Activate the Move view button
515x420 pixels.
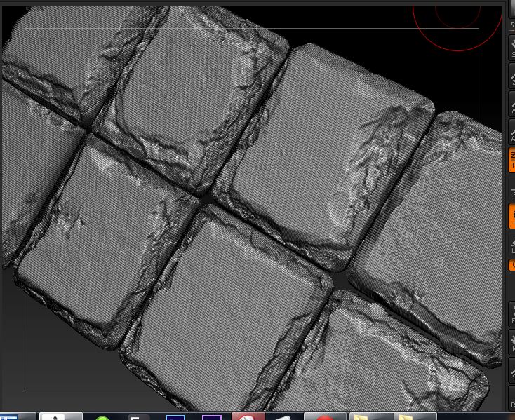tap(511, 342)
